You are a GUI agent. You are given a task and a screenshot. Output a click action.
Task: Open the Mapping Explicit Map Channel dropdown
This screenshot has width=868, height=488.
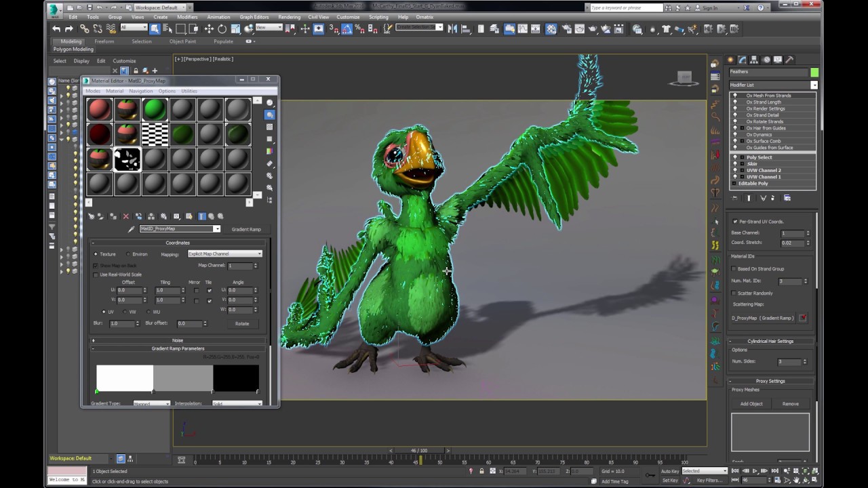click(225, 254)
